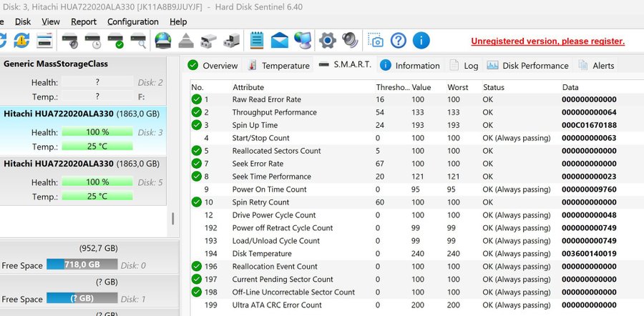Select the Generic MassStorageClass disk entry
This screenshot has height=316, width=644.
(x=86, y=64)
